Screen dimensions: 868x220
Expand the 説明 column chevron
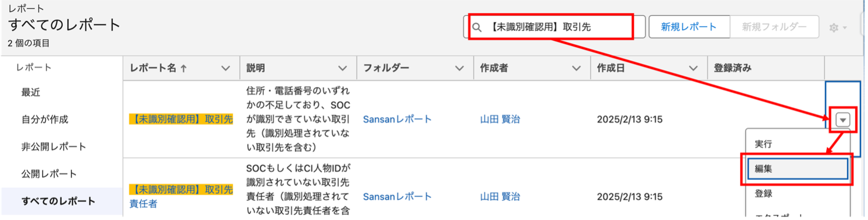click(343, 68)
